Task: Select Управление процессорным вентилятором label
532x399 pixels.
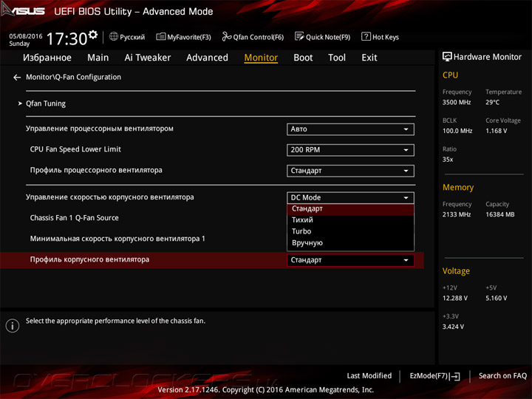Action: point(100,129)
